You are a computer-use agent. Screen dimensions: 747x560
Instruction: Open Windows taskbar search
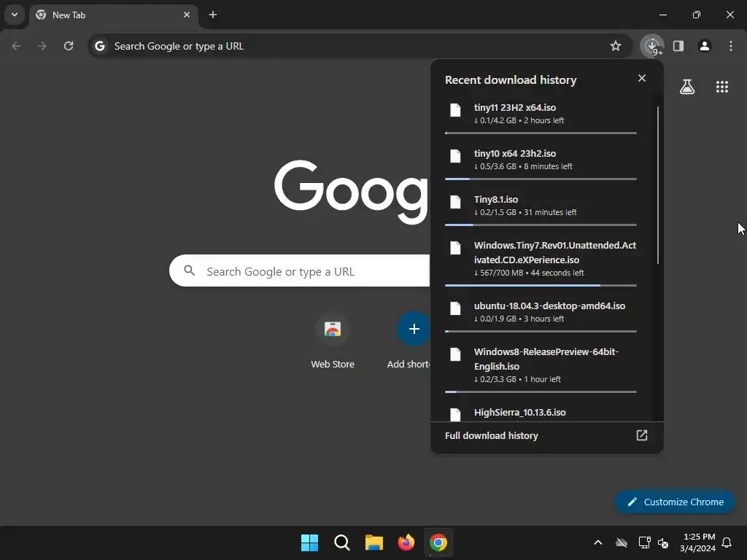[x=341, y=542]
